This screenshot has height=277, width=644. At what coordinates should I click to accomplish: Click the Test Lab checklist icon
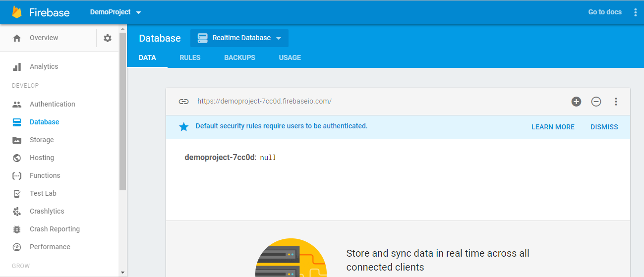pyautogui.click(x=17, y=193)
